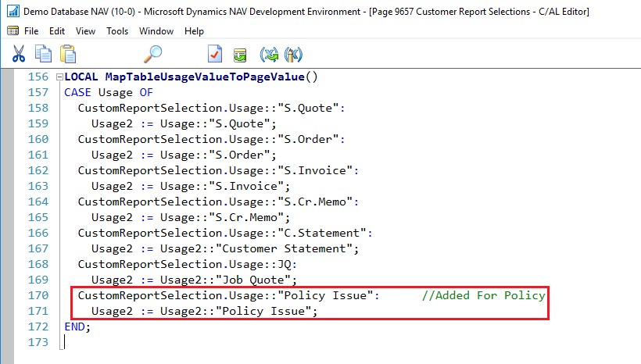Place cursor on the END; line

pyautogui.click(x=77, y=327)
